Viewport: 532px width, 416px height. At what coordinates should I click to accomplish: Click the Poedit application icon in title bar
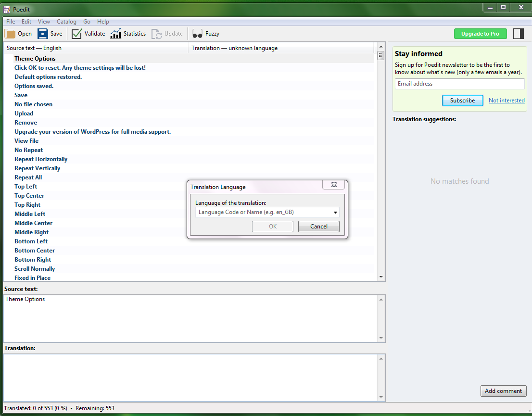pyautogui.click(x=7, y=9)
